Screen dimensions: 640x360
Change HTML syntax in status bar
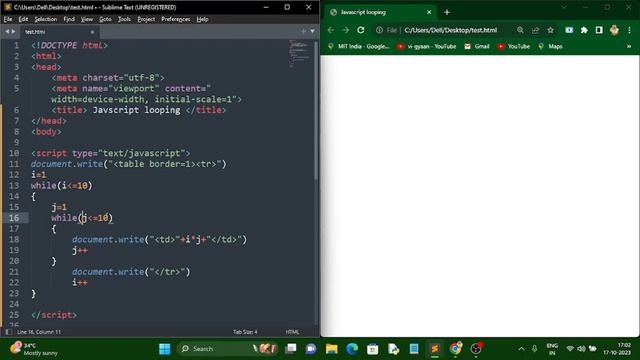coord(292,332)
